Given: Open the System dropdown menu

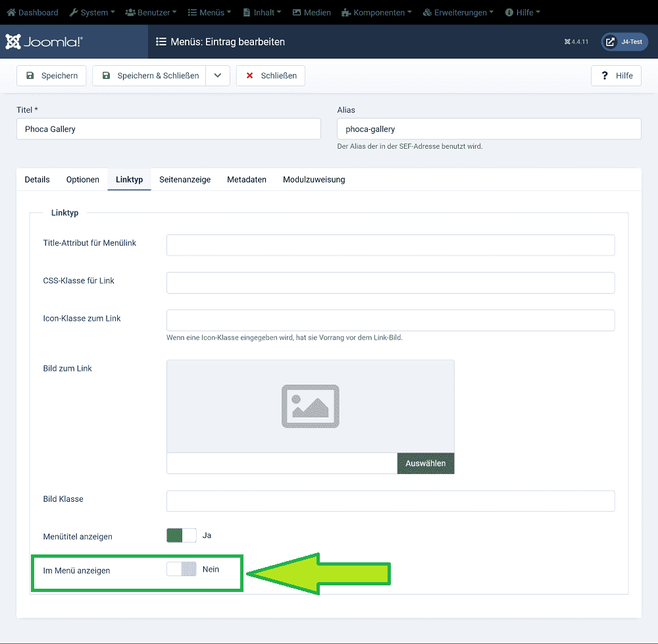Looking at the screenshot, I should 92,13.
